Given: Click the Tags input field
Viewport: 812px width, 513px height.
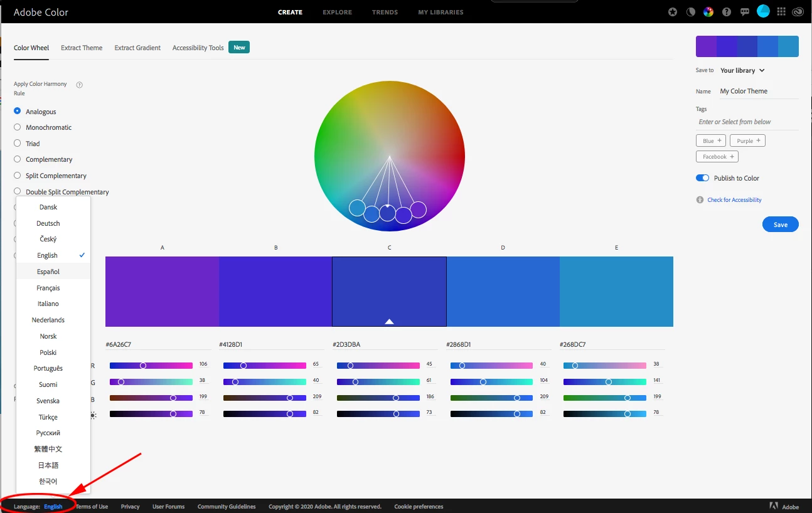Looking at the screenshot, I should (x=747, y=122).
